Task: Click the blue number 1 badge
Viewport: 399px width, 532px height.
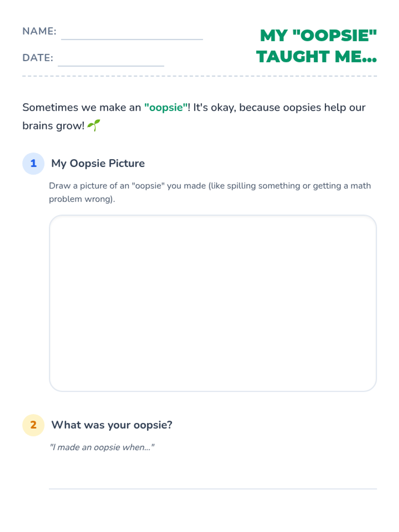Action: tap(33, 163)
